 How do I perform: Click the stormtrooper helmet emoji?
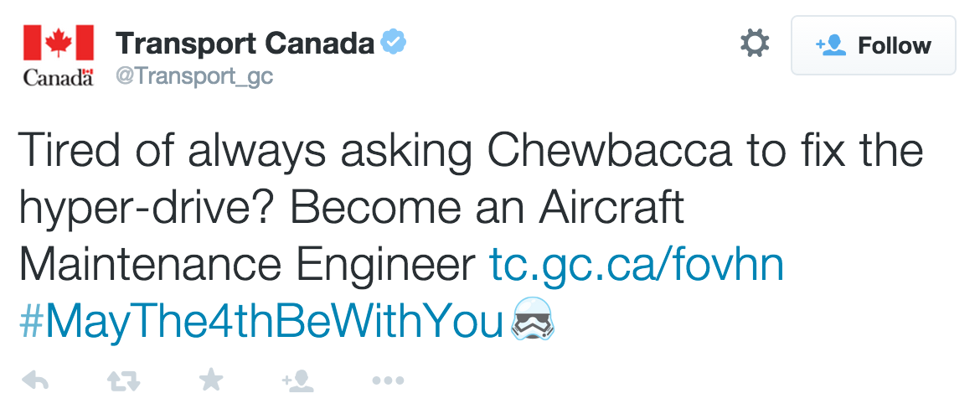point(533,319)
